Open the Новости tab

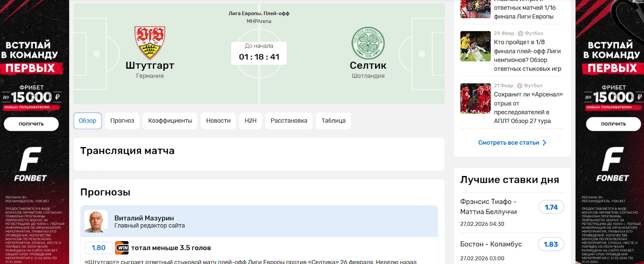pos(218,121)
